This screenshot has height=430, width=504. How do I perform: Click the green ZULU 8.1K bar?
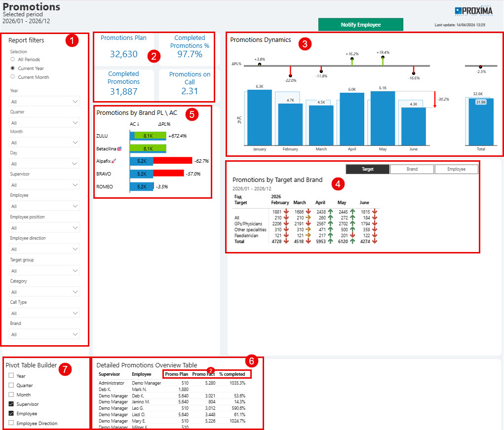click(150, 136)
